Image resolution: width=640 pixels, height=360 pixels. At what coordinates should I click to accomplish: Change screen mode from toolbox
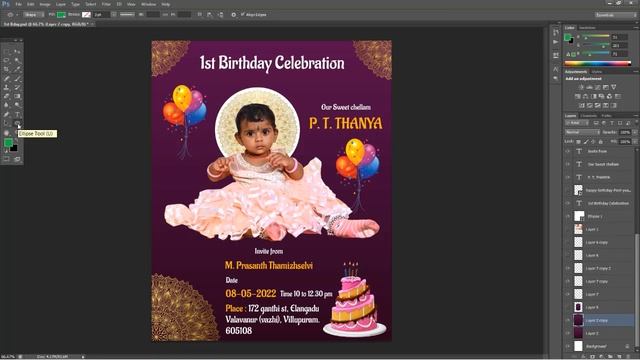pos(17,159)
